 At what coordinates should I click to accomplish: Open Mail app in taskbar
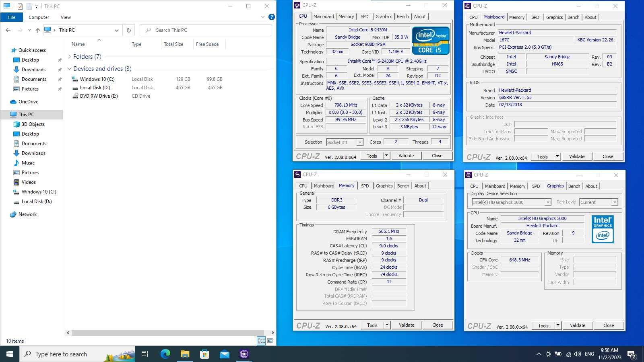pyautogui.click(x=224, y=354)
